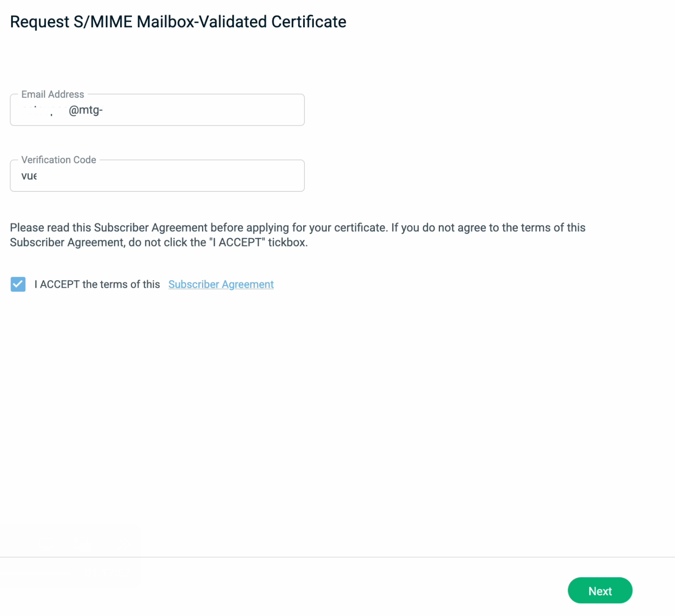Click the word 'Agreement' in the blue link
This screenshot has width=675, height=616.
(248, 284)
